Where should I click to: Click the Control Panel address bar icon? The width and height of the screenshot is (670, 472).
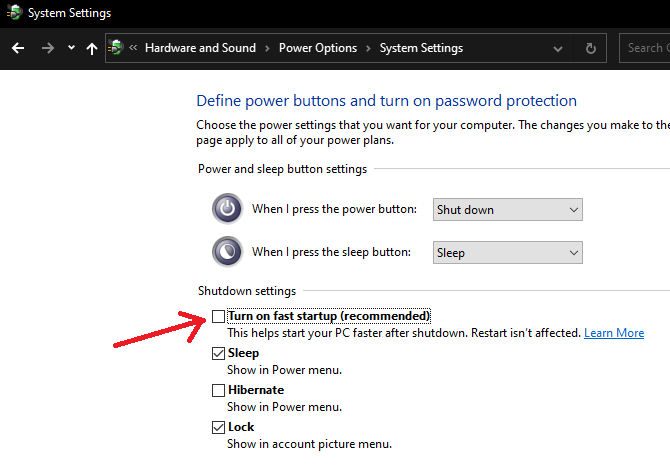[x=117, y=48]
